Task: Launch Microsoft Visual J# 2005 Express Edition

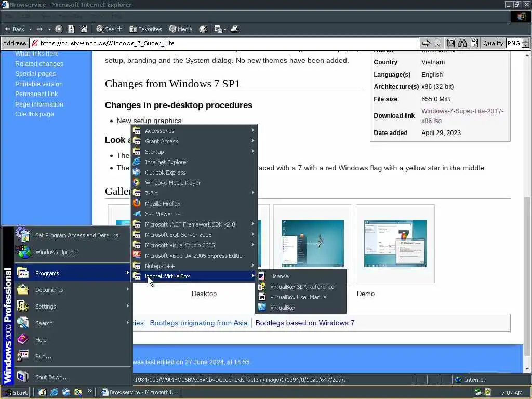Action: click(x=194, y=256)
